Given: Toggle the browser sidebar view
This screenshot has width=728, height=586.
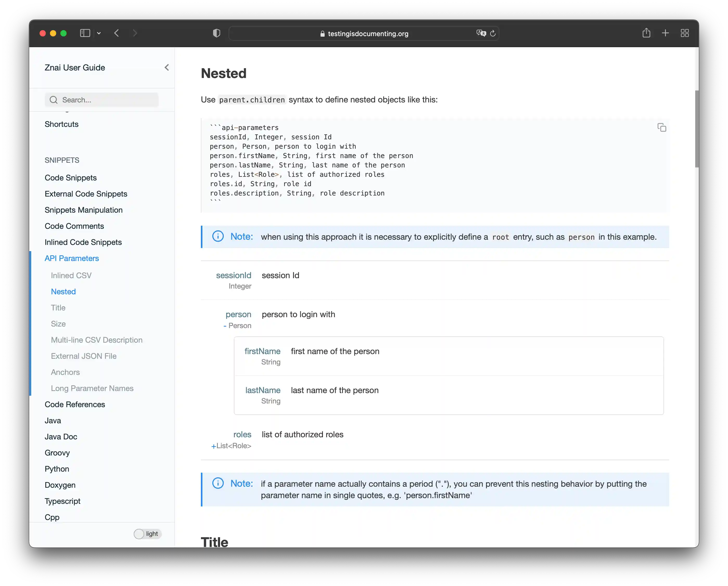Looking at the screenshot, I should pyautogui.click(x=85, y=33).
